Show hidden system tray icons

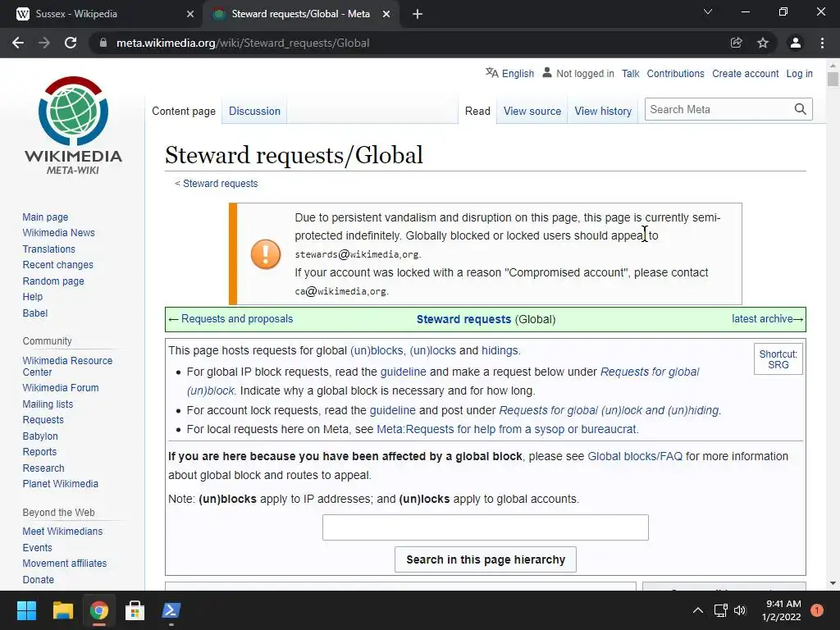[x=697, y=610]
